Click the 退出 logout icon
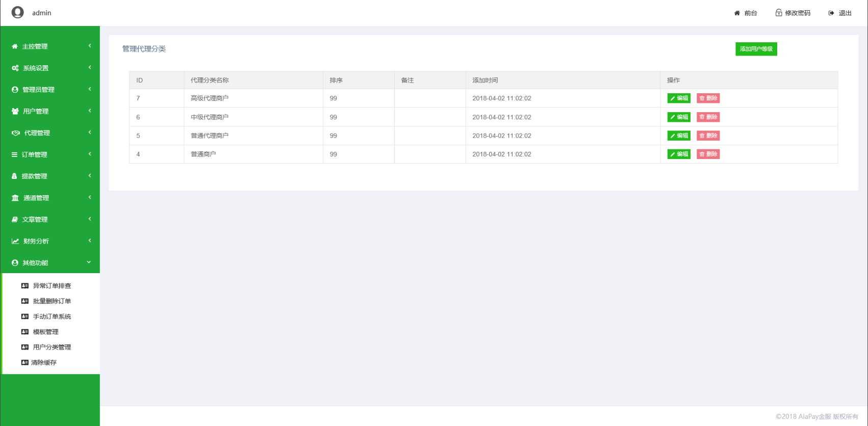 tap(831, 13)
